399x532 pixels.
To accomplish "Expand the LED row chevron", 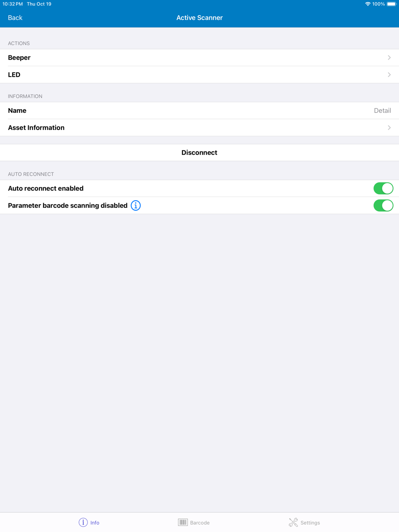I will point(389,75).
